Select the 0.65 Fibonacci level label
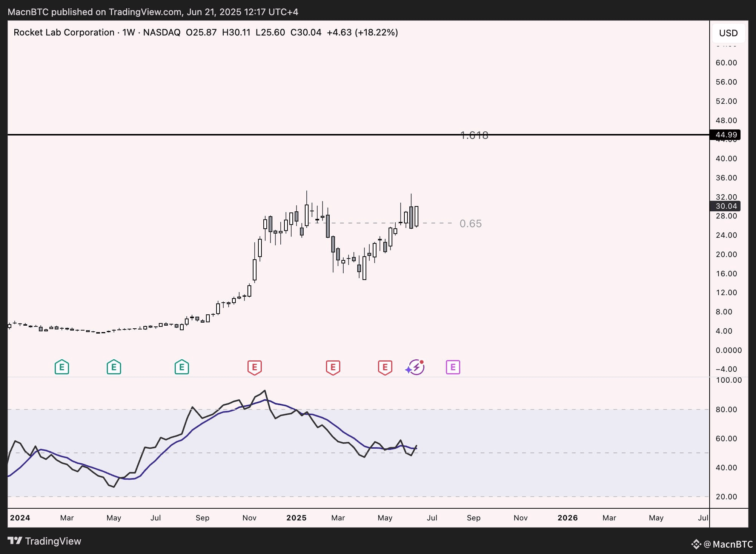 click(470, 223)
